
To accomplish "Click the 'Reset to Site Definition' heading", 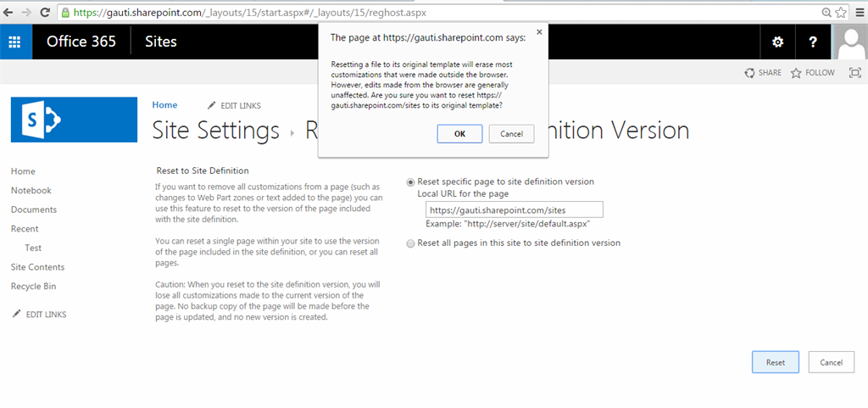I will click(203, 170).
